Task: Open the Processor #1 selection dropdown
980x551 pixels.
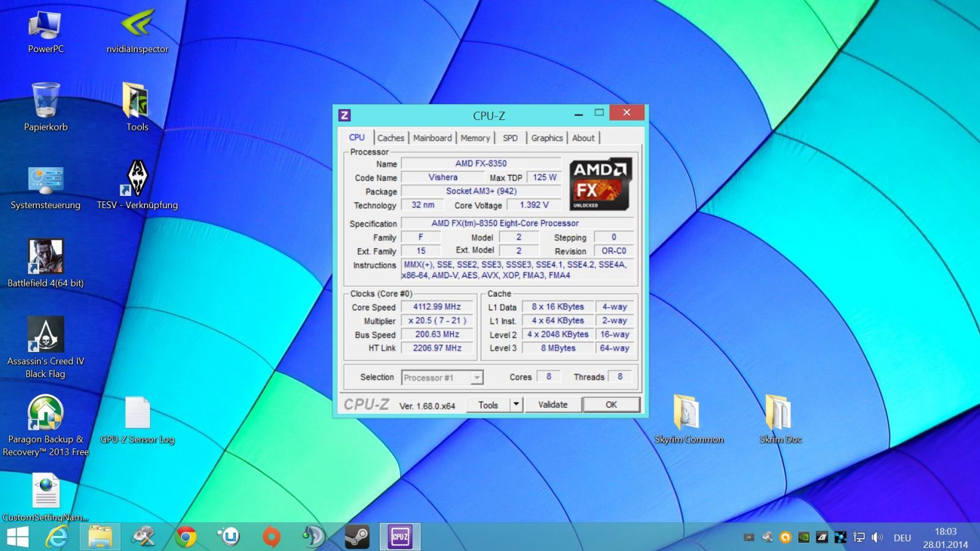Action: pyautogui.click(x=443, y=378)
